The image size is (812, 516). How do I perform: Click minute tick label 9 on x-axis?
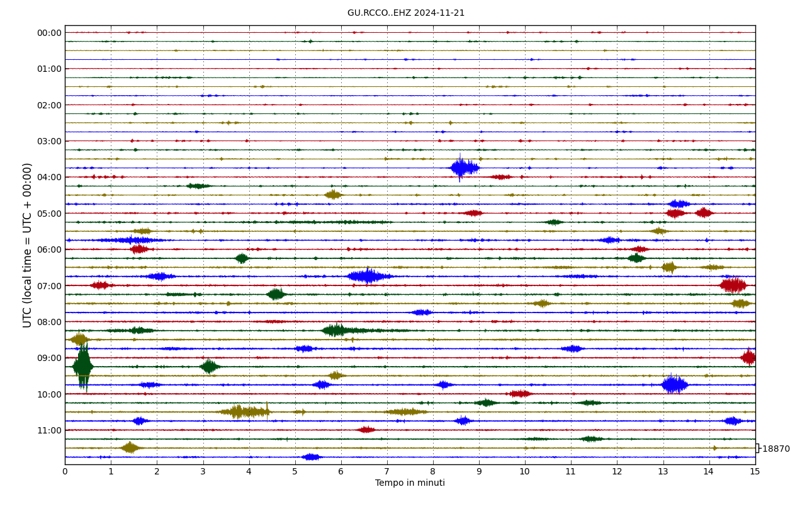[479, 471]
